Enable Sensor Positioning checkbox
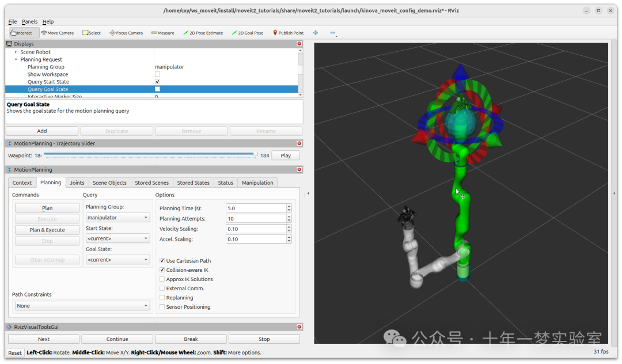The height and width of the screenshot is (364, 622). click(162, 306)
